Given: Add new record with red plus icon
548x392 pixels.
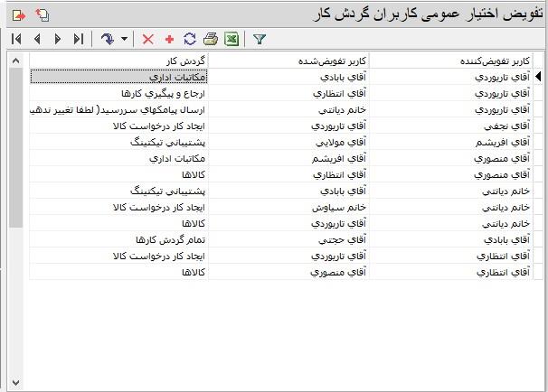Looking at the screenshot, I should coord(169,40).
